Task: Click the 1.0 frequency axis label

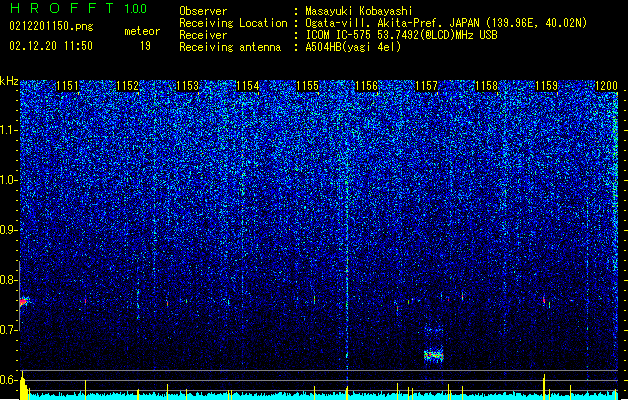Action: pyautogui.click(x=9, y=180)
